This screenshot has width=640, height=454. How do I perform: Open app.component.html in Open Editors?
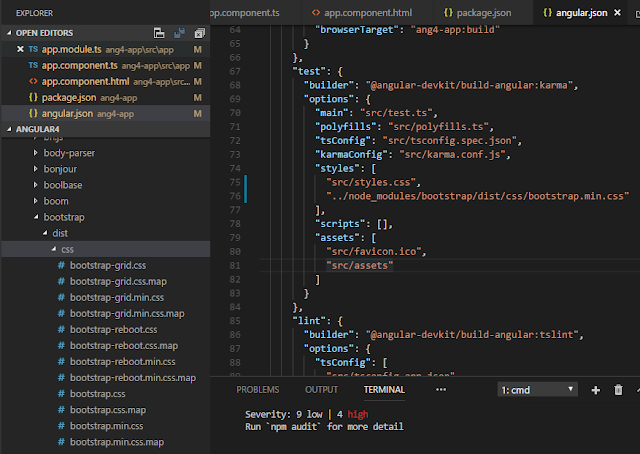tap(106, 82)
